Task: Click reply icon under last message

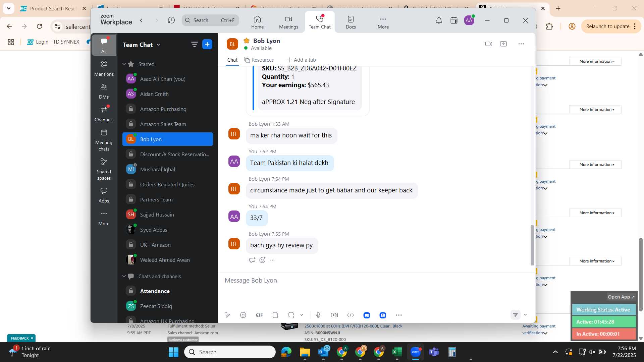Action: 252,260
